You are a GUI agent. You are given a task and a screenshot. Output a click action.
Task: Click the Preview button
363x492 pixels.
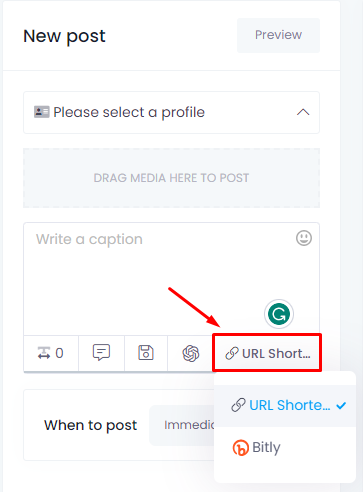coord(278,35)
